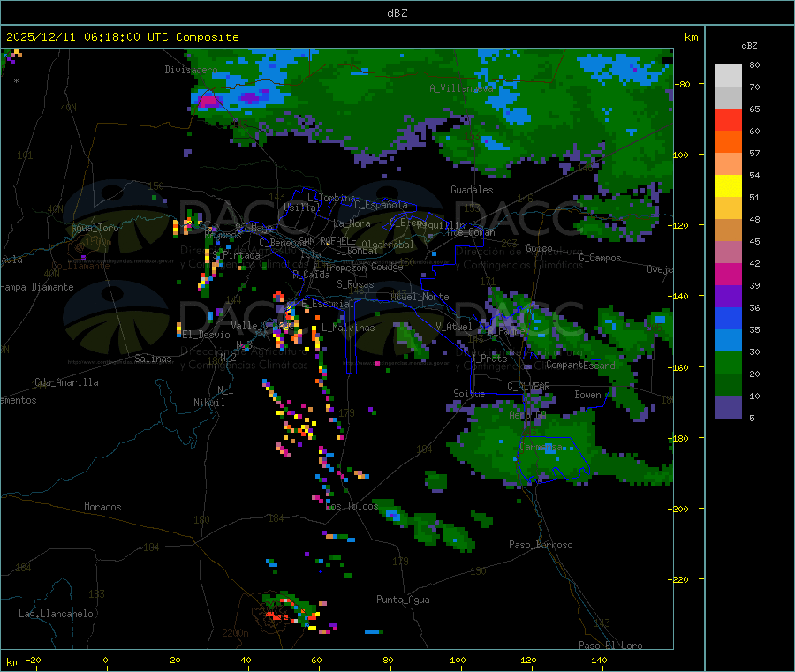Click the C_Campos map label

(x=600, y=258)
